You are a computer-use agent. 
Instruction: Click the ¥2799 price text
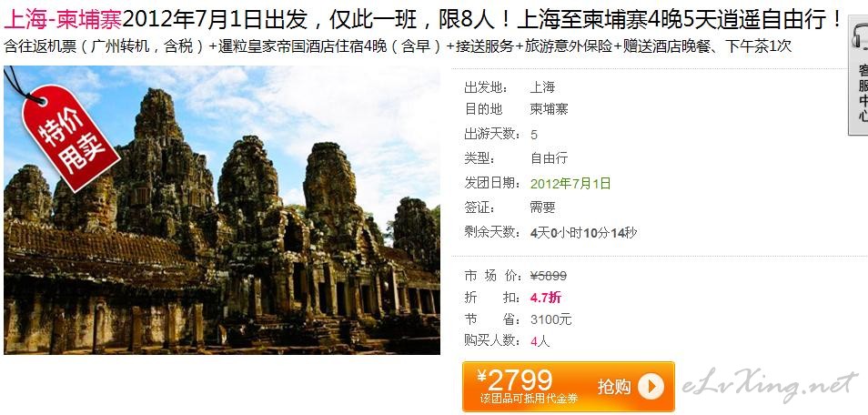pos(515,380)
